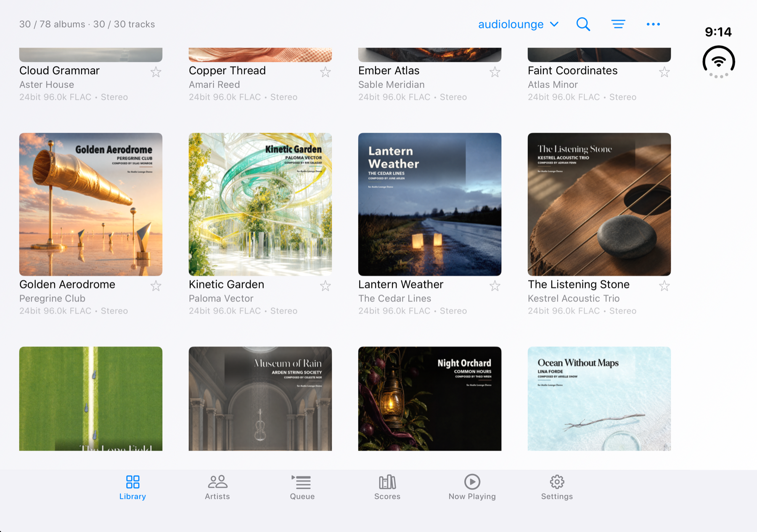Mark Faint Coordinates as favorite
757x532 pixels.
(664, 72)
